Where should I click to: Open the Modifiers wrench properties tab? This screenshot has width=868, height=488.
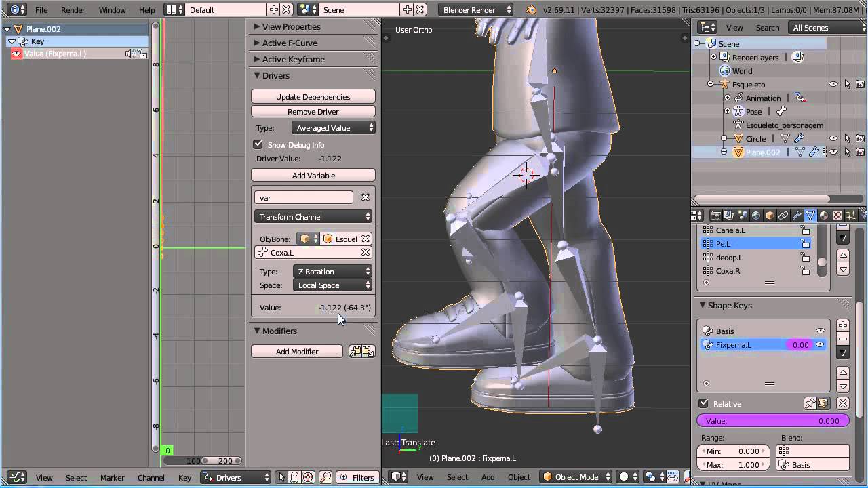pos(797,216)
